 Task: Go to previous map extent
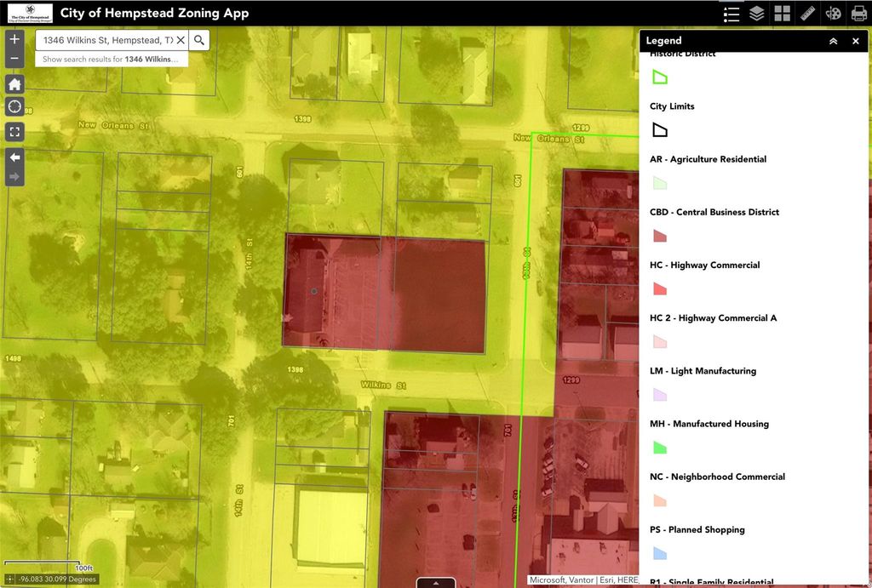click(x=14, y=157)
